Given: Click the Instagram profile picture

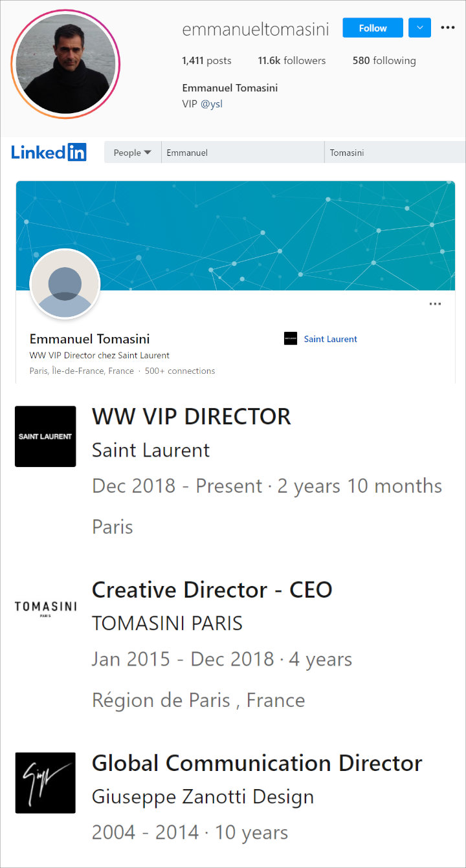Looking at the screenshot, I should click(x=65, y=64).
